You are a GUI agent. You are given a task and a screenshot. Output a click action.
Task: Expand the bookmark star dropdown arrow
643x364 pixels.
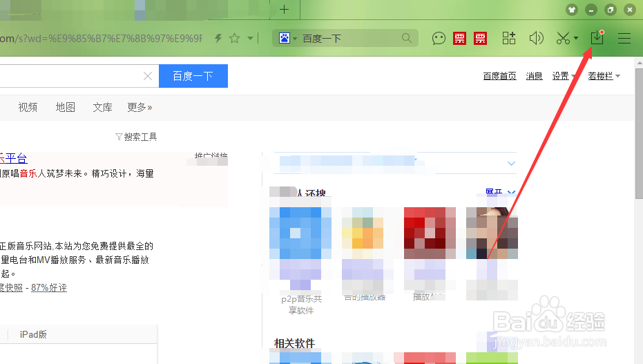coord(250,39)
